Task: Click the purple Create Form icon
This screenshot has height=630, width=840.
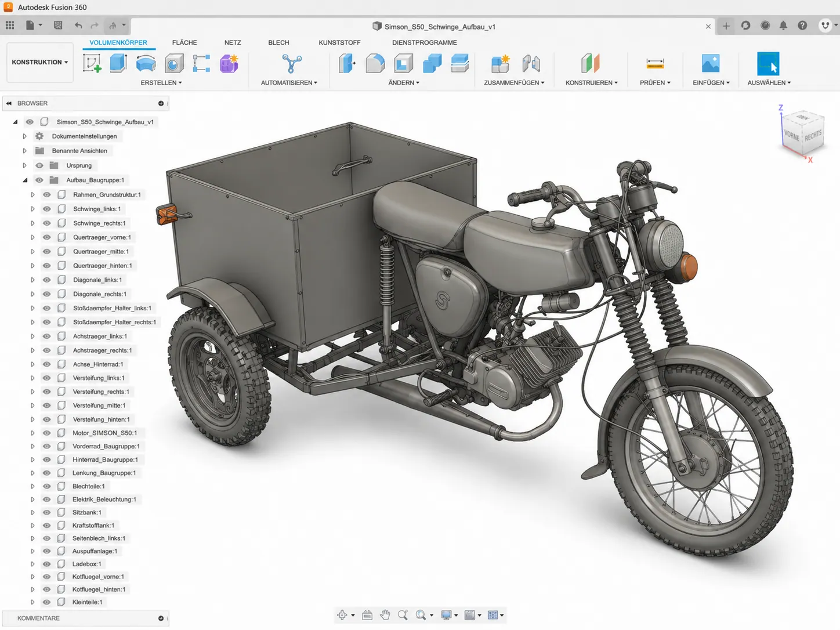Action: coord(229,63)
